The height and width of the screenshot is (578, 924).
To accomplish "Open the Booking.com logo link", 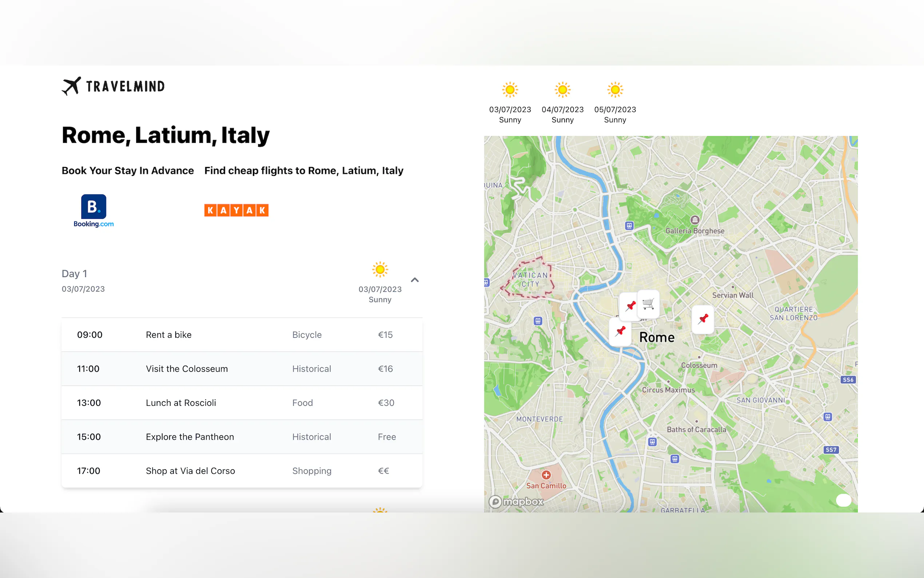I will pyautogui.click(x=93, y=211).
